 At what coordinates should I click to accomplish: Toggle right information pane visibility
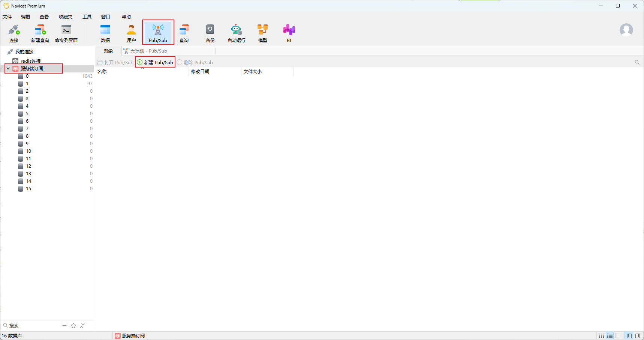(638, 336)
